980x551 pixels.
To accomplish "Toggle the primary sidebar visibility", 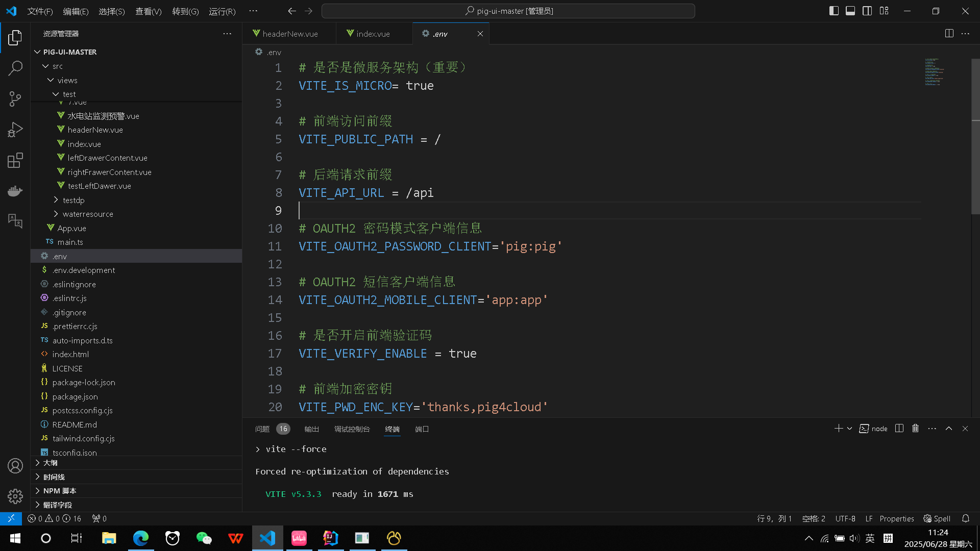I will (x=834, y=10).
